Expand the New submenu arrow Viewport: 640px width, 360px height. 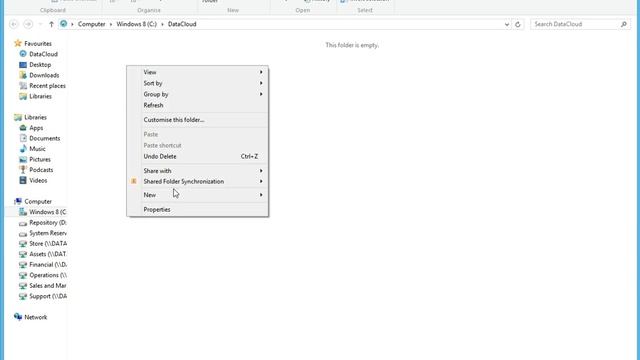pyautogui.click(x=261, y=195)
